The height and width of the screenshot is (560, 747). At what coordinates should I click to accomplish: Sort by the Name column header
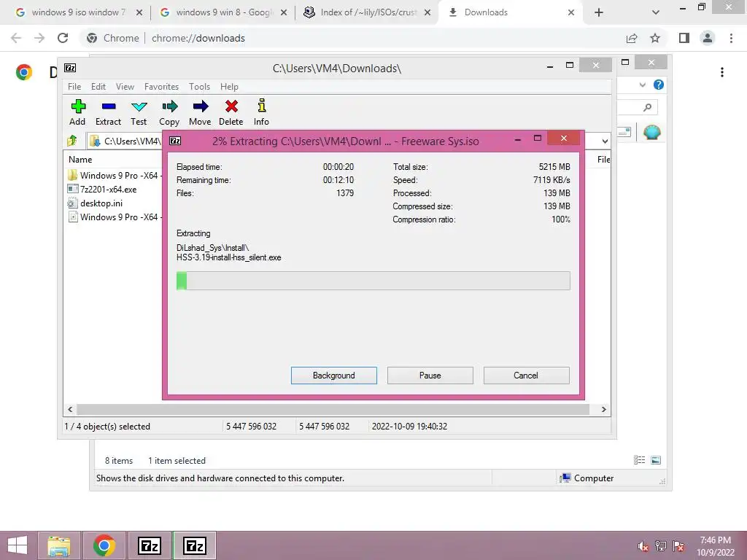pos(80,160)
